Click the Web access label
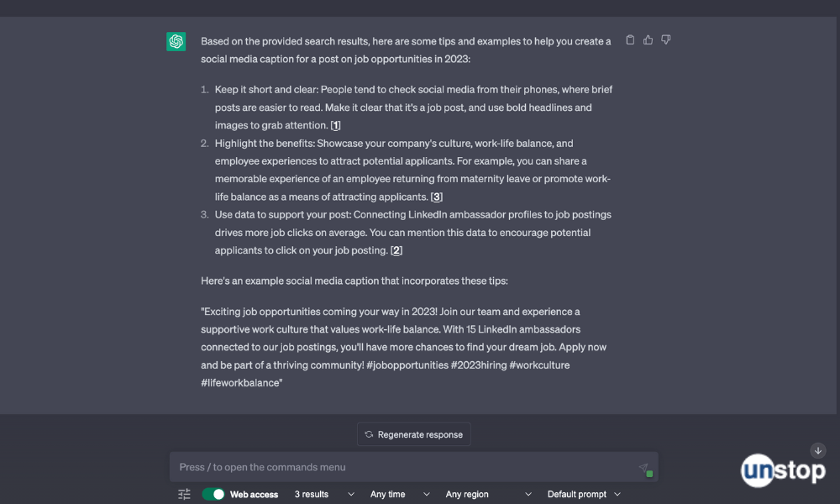 (x=253, y=494)
